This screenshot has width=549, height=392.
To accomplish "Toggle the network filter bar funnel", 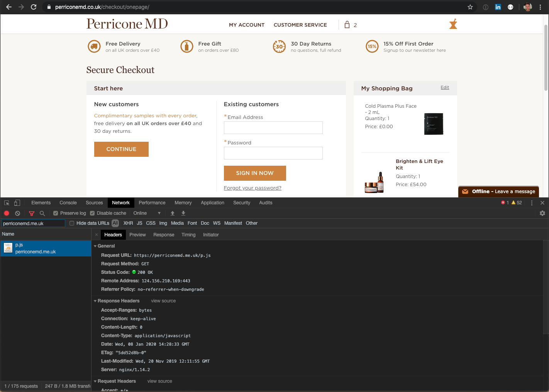I will click(x=32, y=213).
